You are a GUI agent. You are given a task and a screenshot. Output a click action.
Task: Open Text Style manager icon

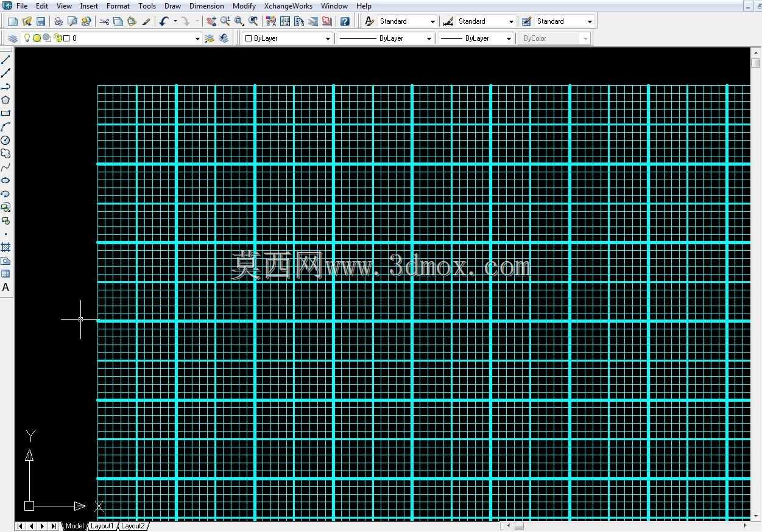[369, 21]
